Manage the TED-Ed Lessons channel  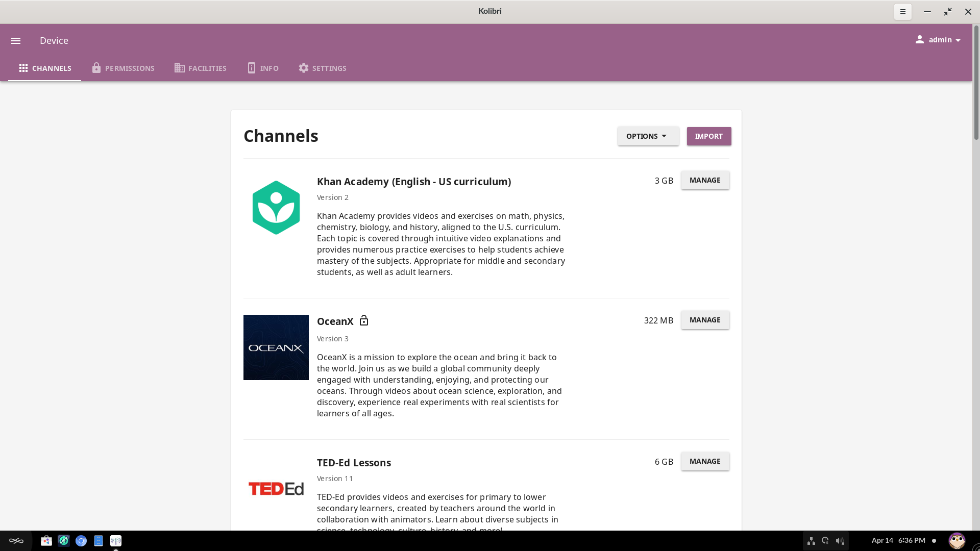[705, 461]
